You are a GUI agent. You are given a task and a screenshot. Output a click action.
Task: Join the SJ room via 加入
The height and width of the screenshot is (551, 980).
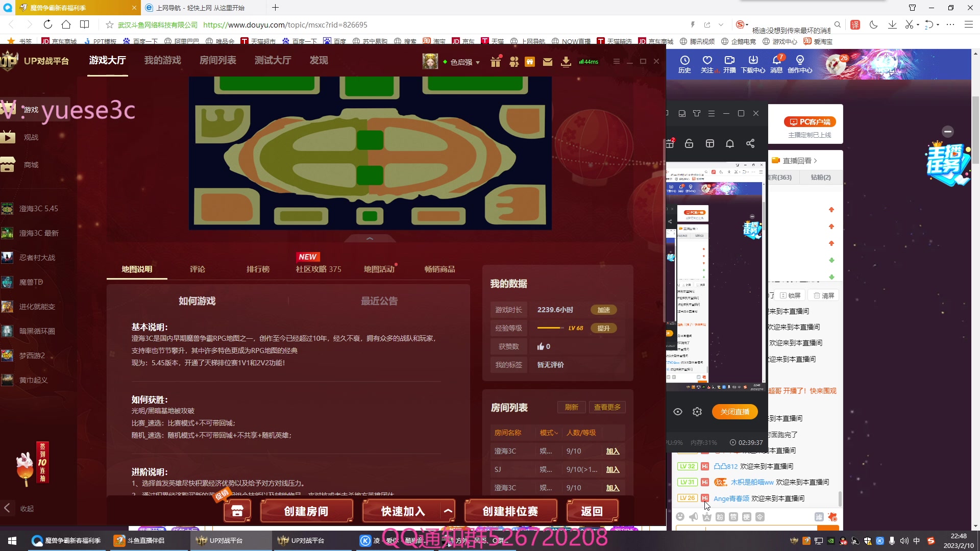[612, 469]
